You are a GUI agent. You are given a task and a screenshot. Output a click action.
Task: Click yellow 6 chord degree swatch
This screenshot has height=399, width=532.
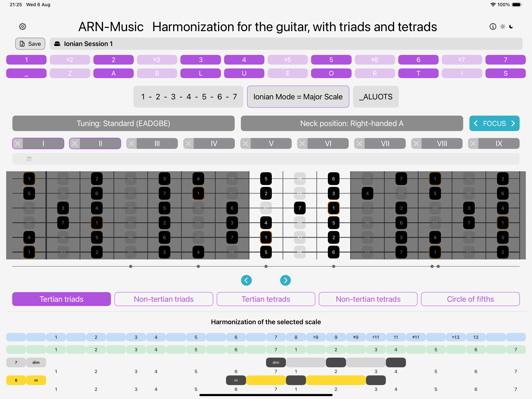point(16,380)
